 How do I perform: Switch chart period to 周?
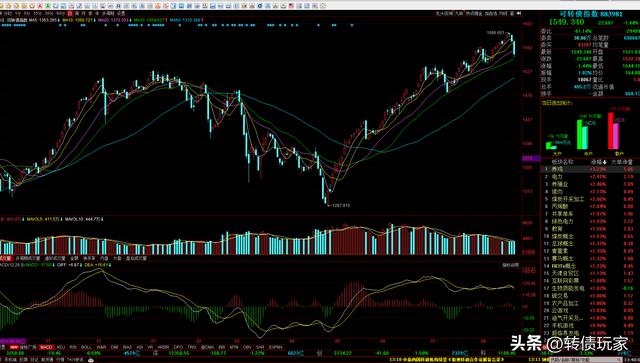coord(77,13)
